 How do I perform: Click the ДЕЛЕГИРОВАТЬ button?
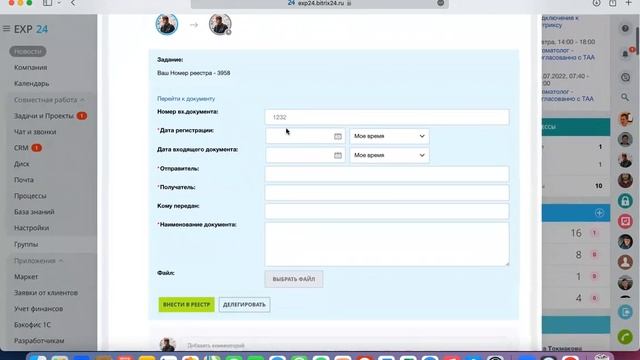[244, 304]
